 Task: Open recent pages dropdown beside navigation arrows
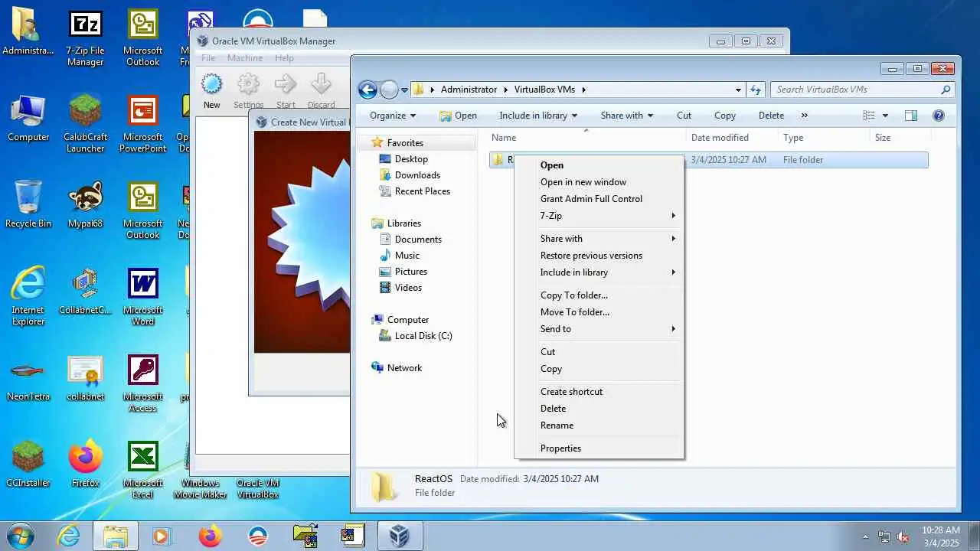click(x=404, y=90)
